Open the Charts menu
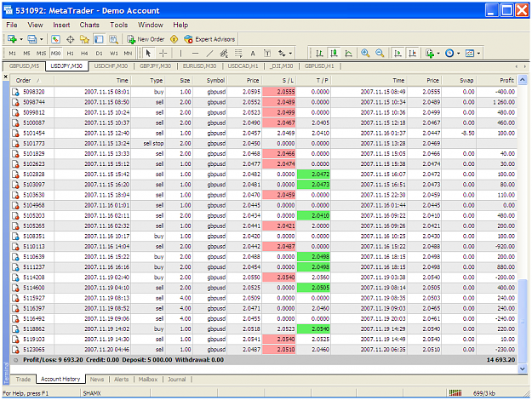Screen dimensions: 532x400 (89, 25)
